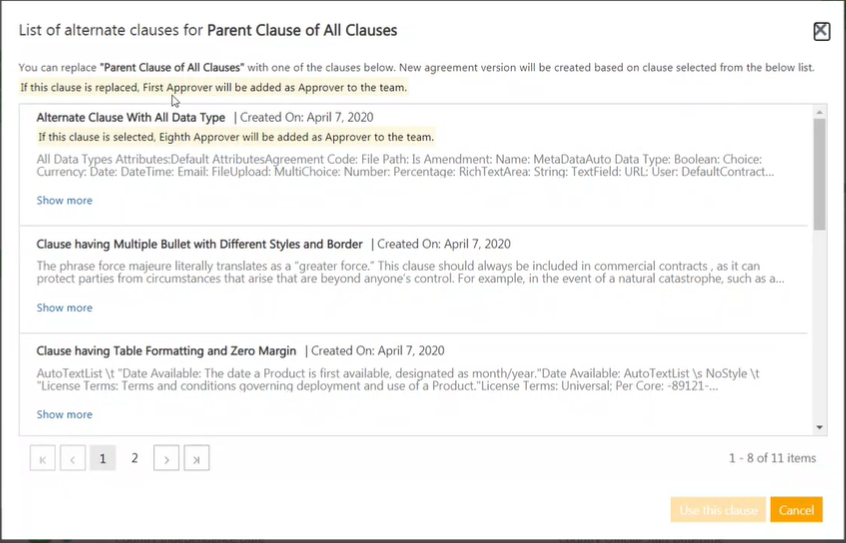Switch to page 2 of the list

click(134, 458)
